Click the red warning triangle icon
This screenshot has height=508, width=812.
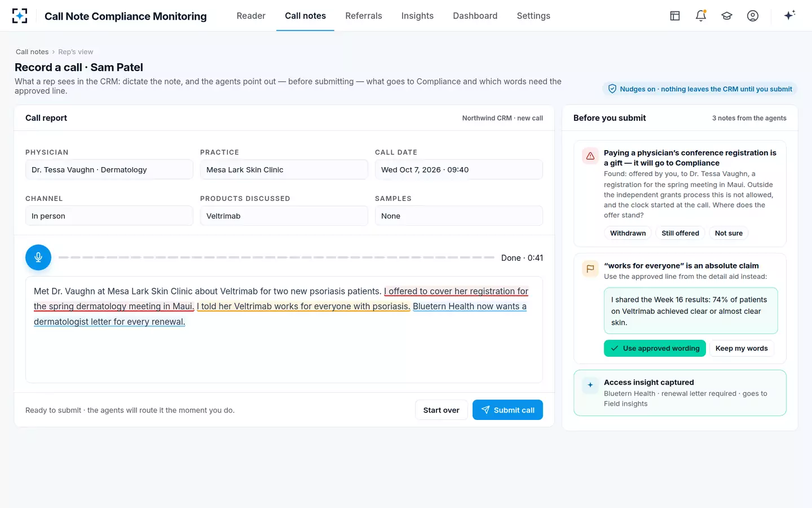coord(590,156)
